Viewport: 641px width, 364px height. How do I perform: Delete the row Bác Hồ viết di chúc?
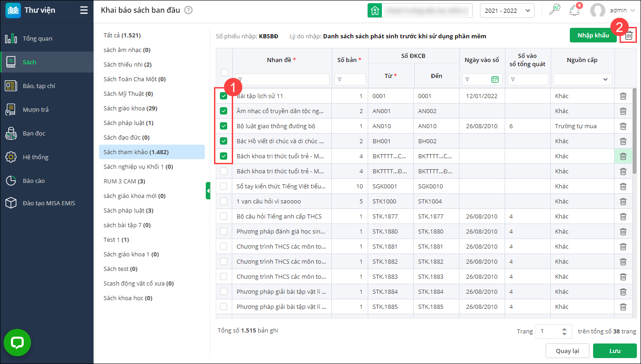coord(623,141)
